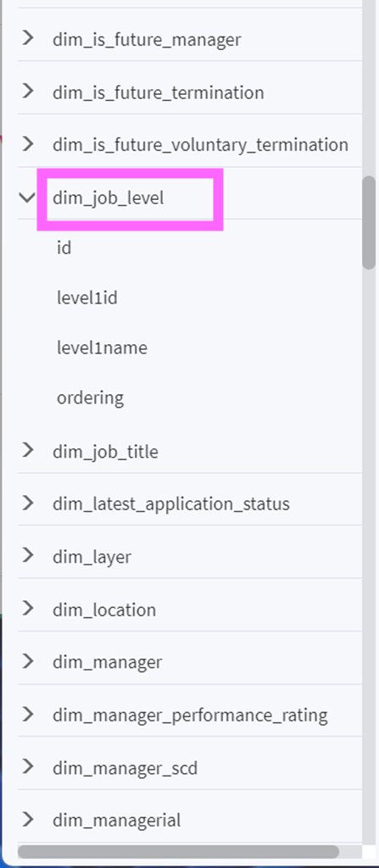379x868 pixels.
Task: Select the id column
Action: tap(64, 248)
